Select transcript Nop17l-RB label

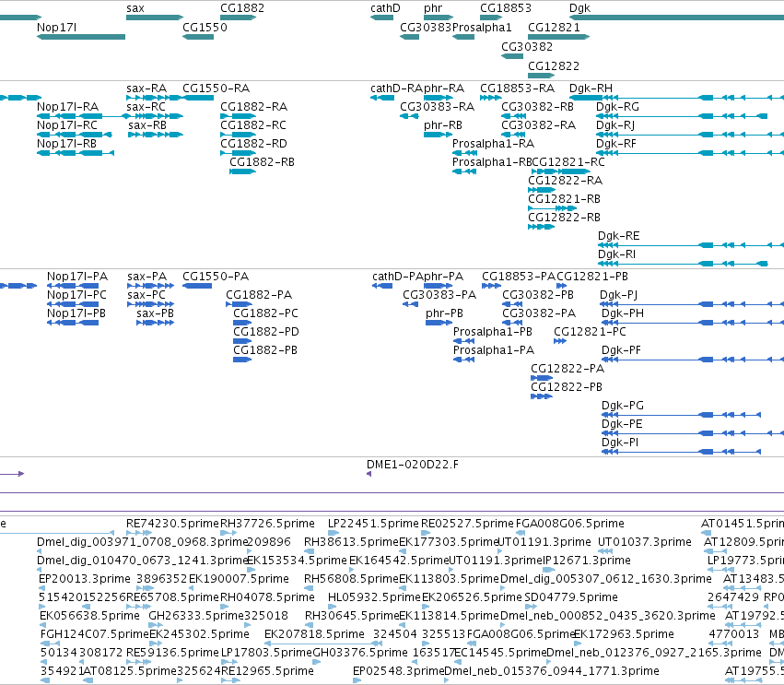[66, 144]
